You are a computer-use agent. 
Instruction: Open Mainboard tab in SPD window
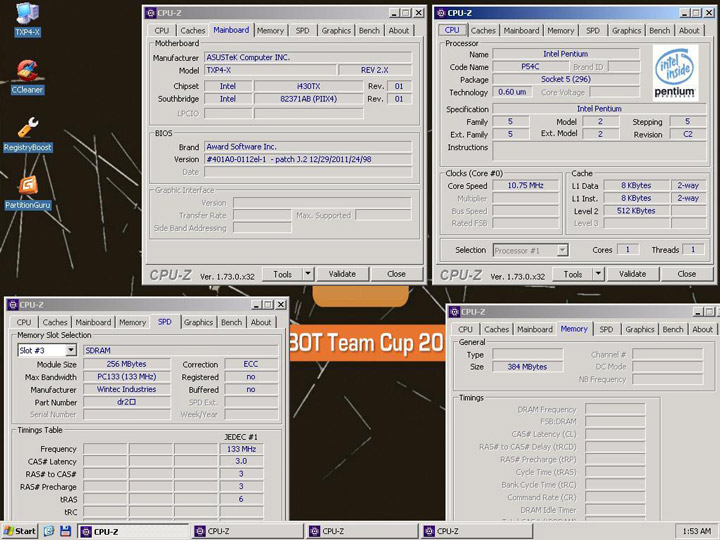[x=93, y=322]
